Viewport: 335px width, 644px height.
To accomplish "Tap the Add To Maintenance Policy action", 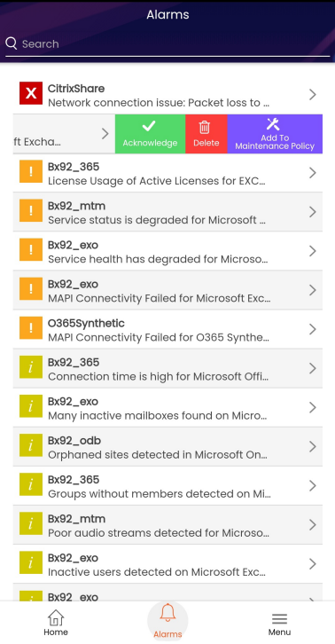I will point(275,134).
